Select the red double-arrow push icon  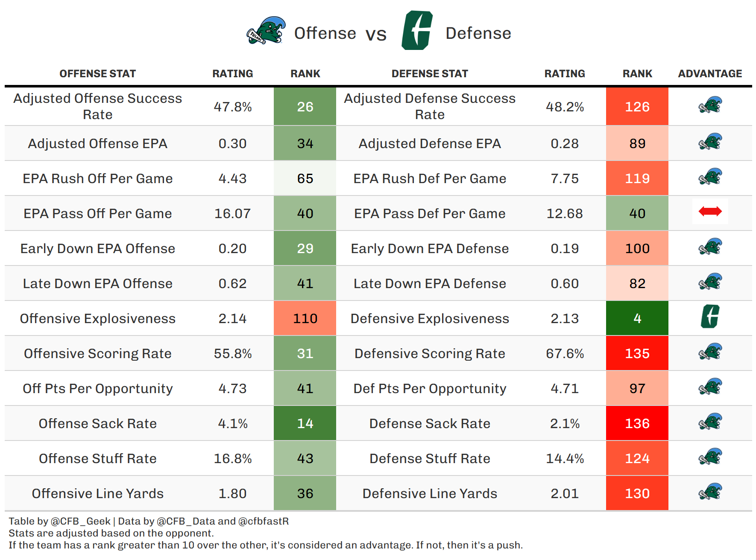[x=710, y=211]
